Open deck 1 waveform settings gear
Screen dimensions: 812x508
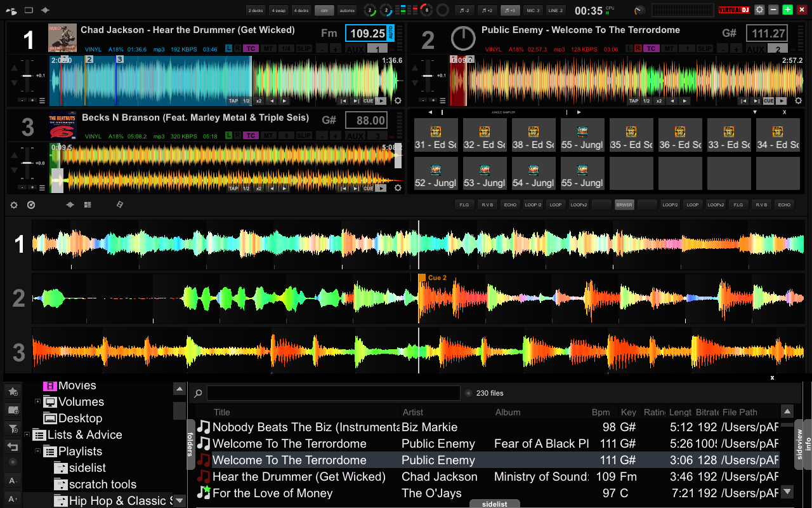point(398,100)
